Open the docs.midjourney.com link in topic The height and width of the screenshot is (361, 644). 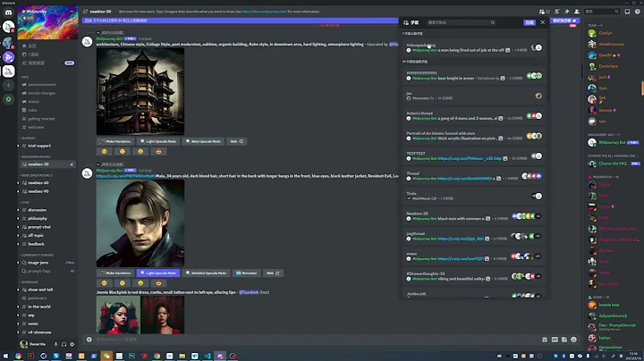coord(265,12)
